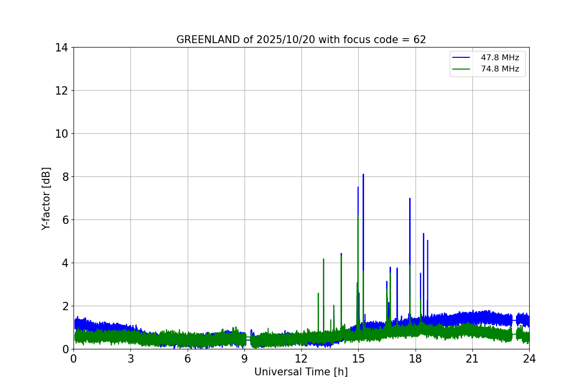Screen dimensions: 588x392
Task: Click the Y-factor [dB] axis label
Action: [46, 198]
